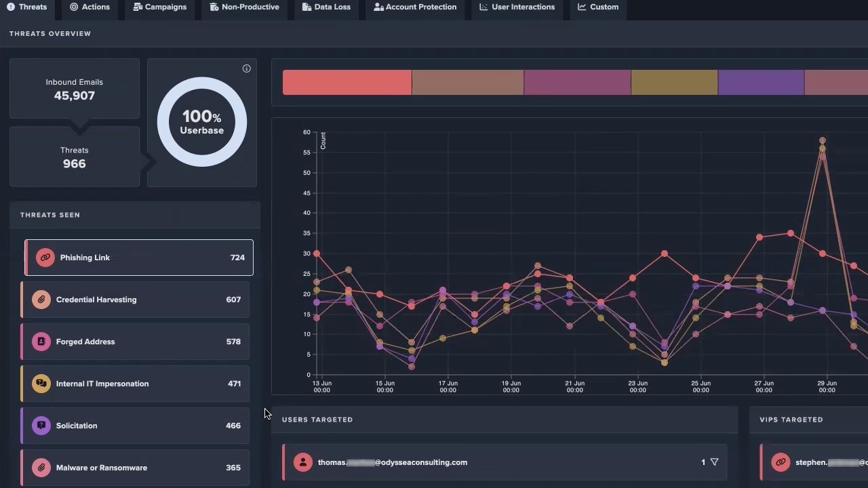This screenshot has width=868, height=488.
Task: Click the Forged Address icon
Action: (x=41, y=342)
